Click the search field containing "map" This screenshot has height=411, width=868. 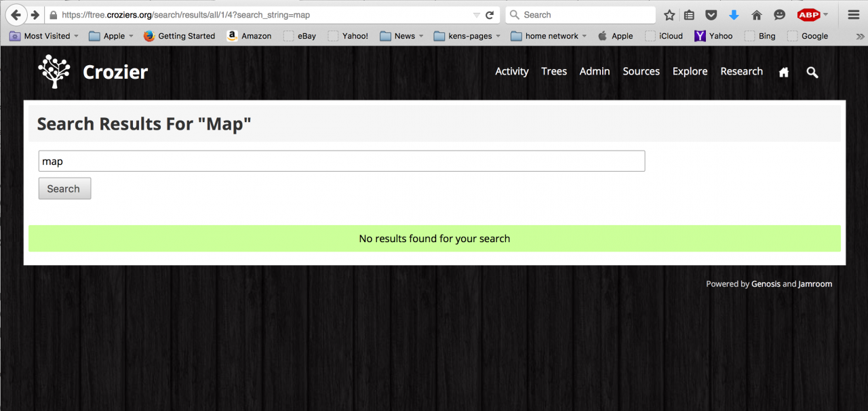coord(342,161)
